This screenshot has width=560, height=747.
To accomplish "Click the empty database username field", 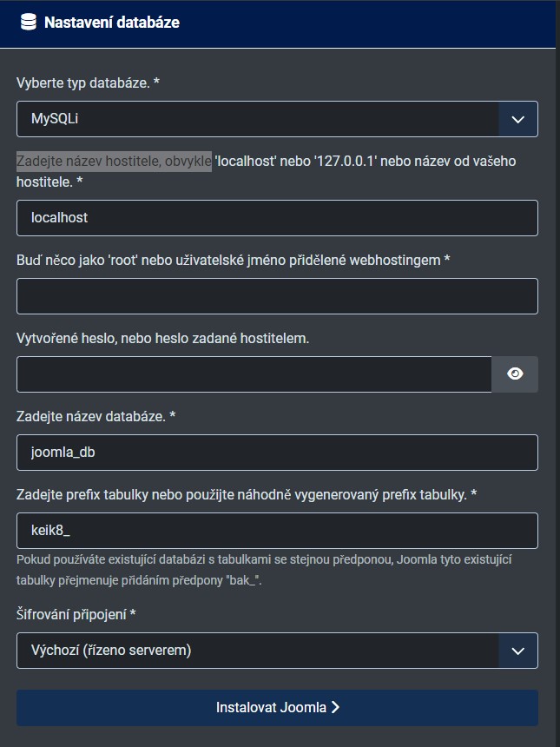I will [277, 296].
